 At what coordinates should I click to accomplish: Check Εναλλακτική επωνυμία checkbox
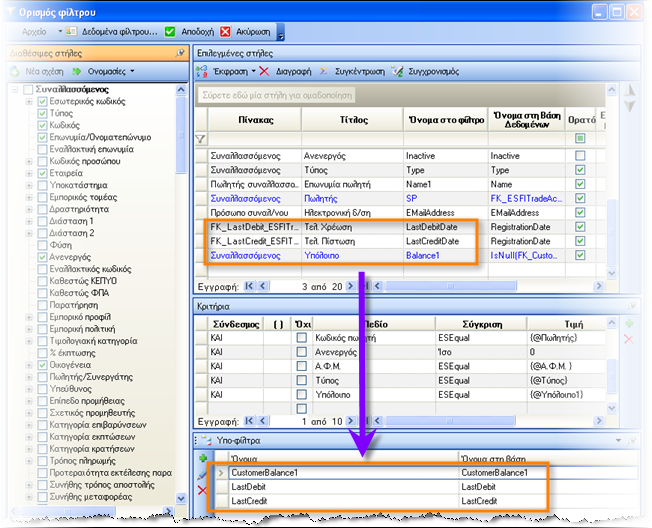click(x=42, y=149)
